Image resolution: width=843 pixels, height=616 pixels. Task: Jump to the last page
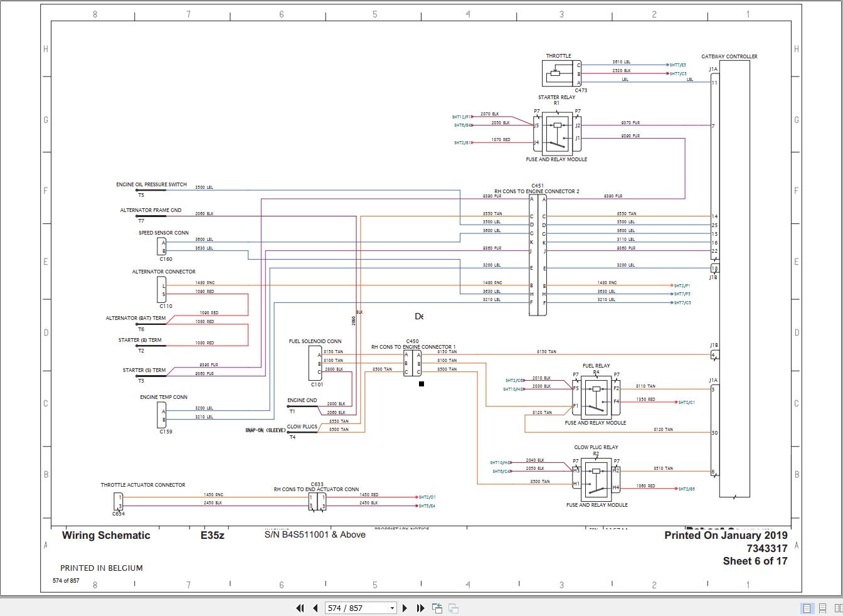point(420,608)
